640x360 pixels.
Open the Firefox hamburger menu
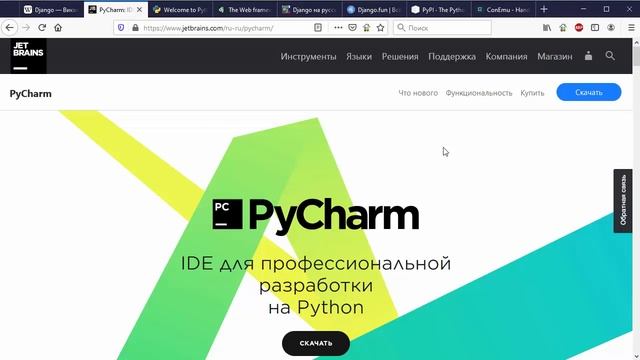(x=631, y=28)
